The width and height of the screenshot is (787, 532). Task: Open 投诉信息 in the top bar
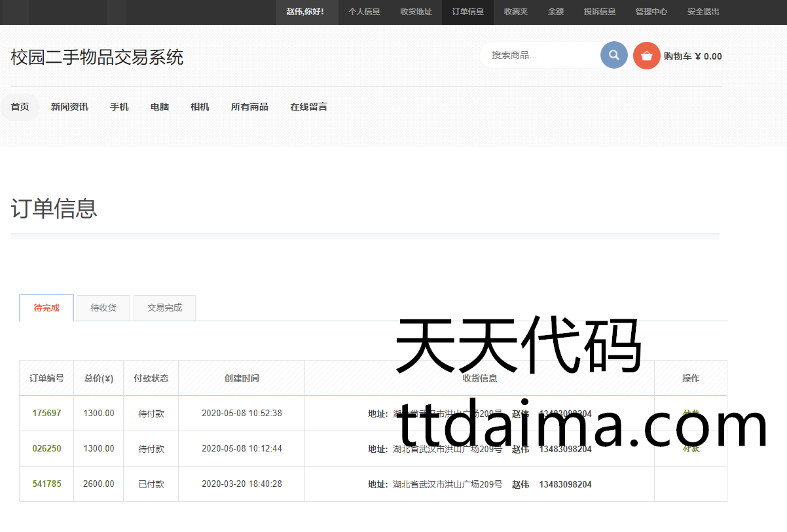tap(599, 12)
